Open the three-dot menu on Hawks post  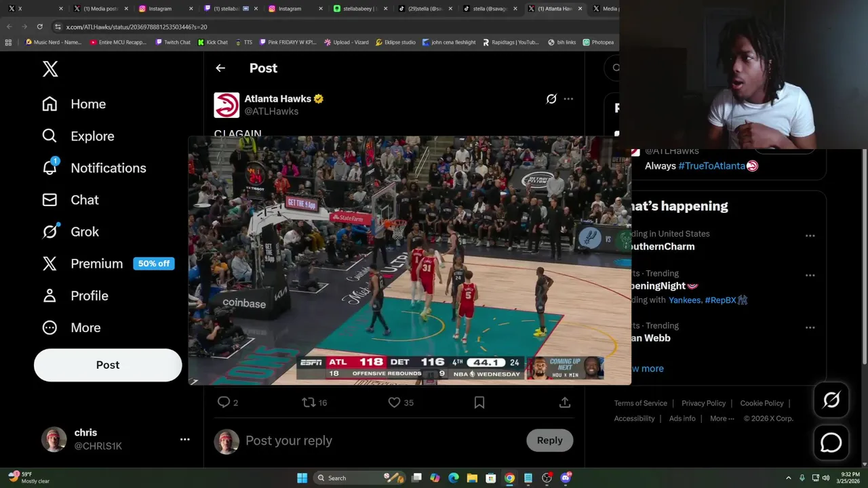click(x=568, y=99)
